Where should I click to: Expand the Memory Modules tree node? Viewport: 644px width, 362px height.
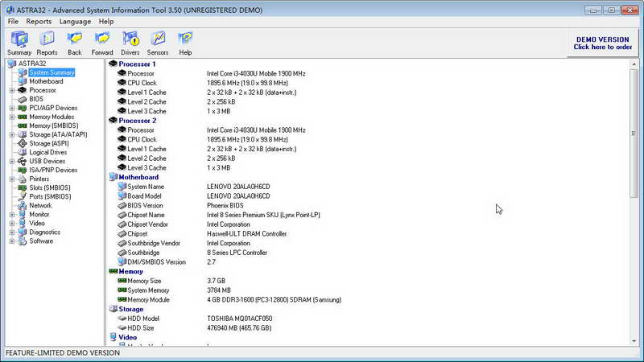pos(12,117)
